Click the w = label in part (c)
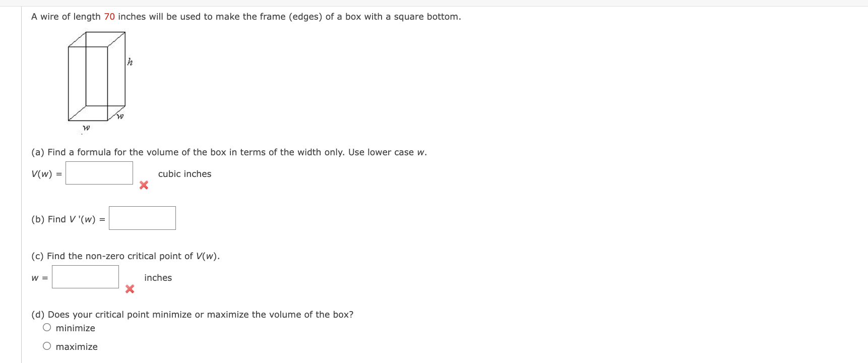Viewport: 868px width, 363px height. tap(39, 277)
